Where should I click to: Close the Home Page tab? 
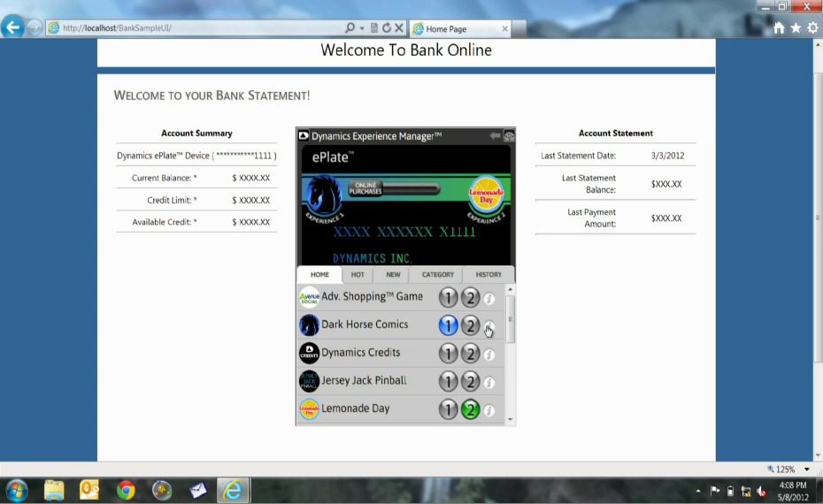tap(505, 29)
